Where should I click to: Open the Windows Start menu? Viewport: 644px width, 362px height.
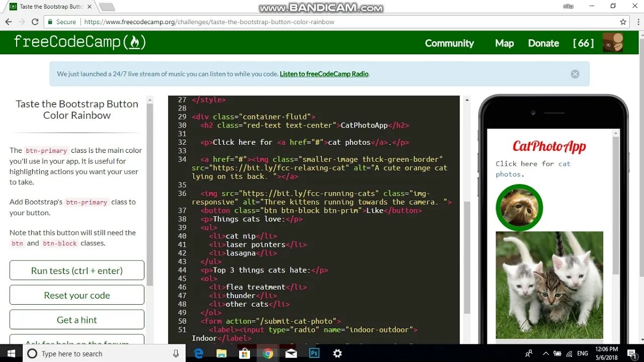click(11, 353)
